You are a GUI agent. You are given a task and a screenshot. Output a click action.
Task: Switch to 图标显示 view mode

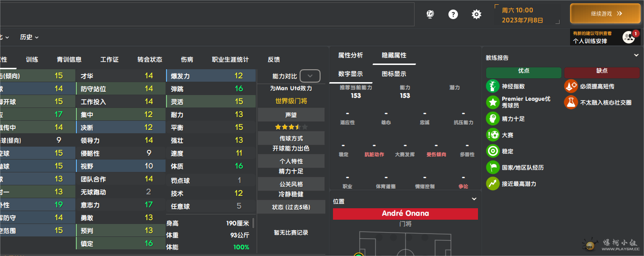(x=394, y=74)
